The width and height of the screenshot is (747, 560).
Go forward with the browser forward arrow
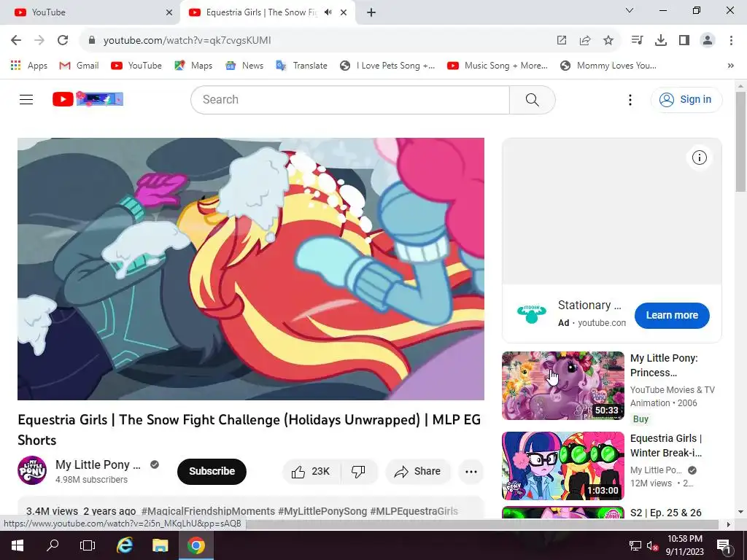(x=39, y=41)
